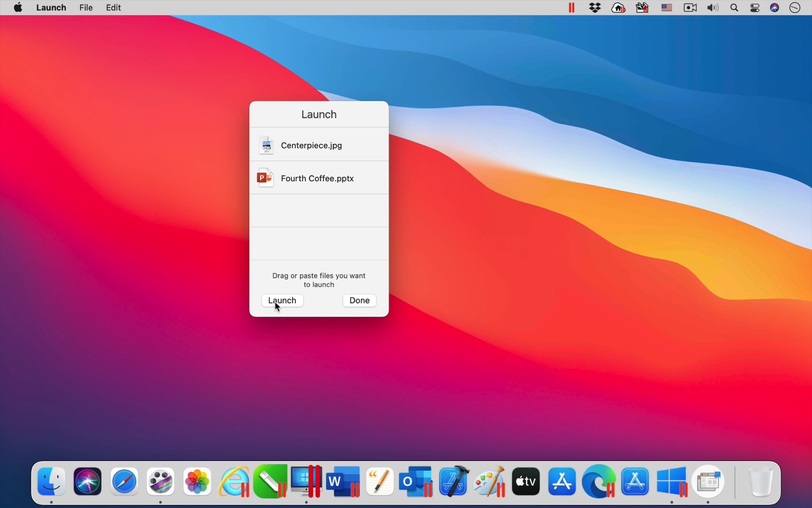The image size is (812, 508).
Task: Open the File menu
Action: 86,7
